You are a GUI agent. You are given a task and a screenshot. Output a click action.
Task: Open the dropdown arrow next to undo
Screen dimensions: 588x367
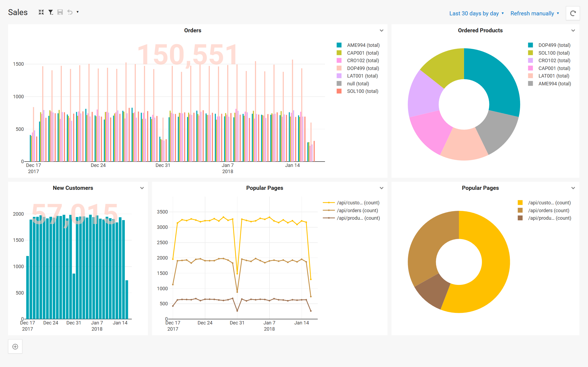click(78, 12)
